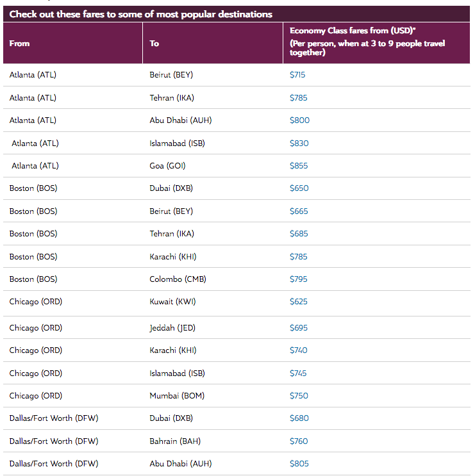
Task: Open the $760 fare to Bahrain
Action: point(299,441)
